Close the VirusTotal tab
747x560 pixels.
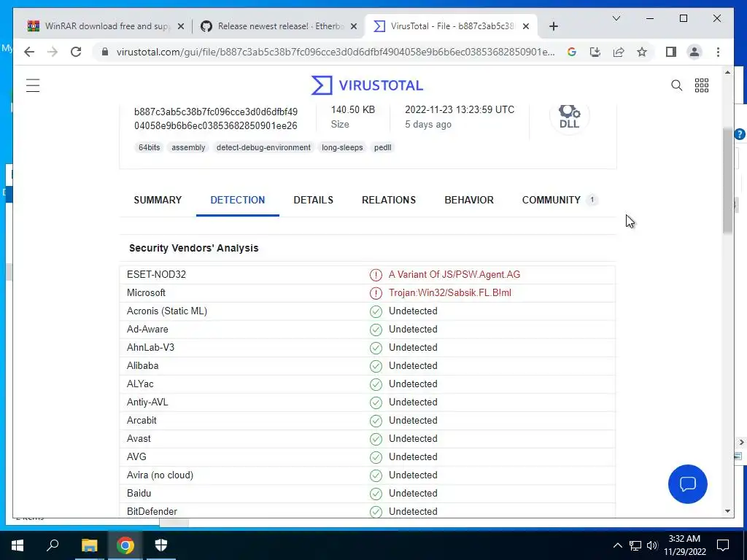coord(526,26)
